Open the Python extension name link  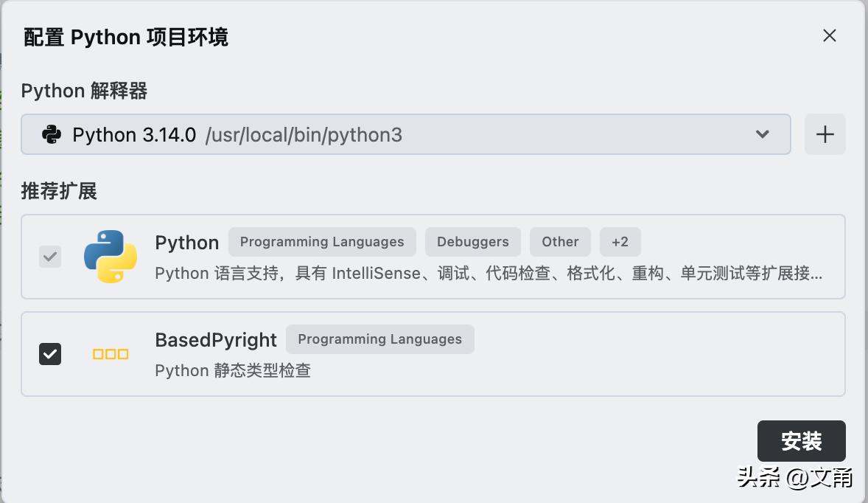[186, 243]
